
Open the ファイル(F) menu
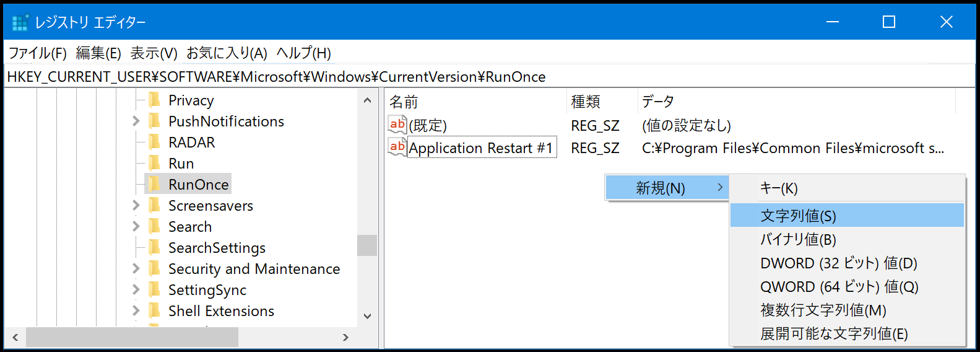[37, 53]
